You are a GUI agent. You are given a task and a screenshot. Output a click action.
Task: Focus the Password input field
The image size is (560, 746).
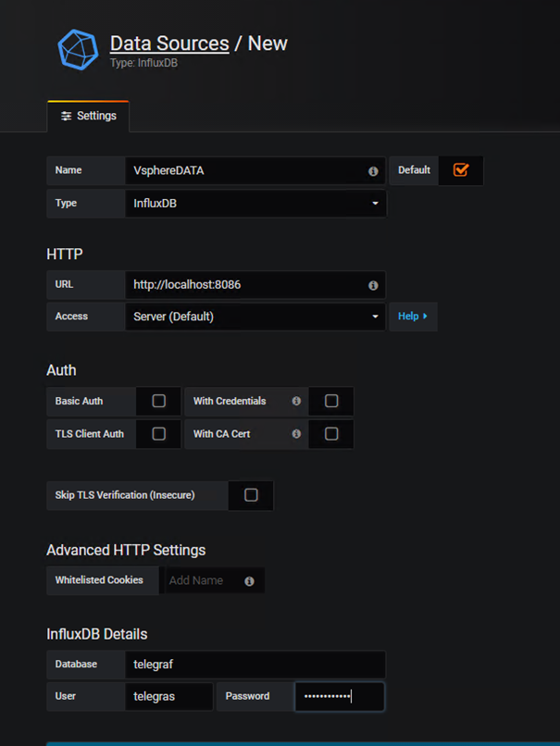[339, 697]
